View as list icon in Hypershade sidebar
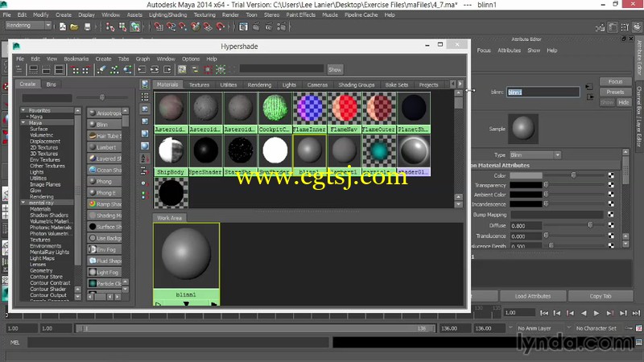Viewport: 644px width, 362px height. tap(145, 97)
